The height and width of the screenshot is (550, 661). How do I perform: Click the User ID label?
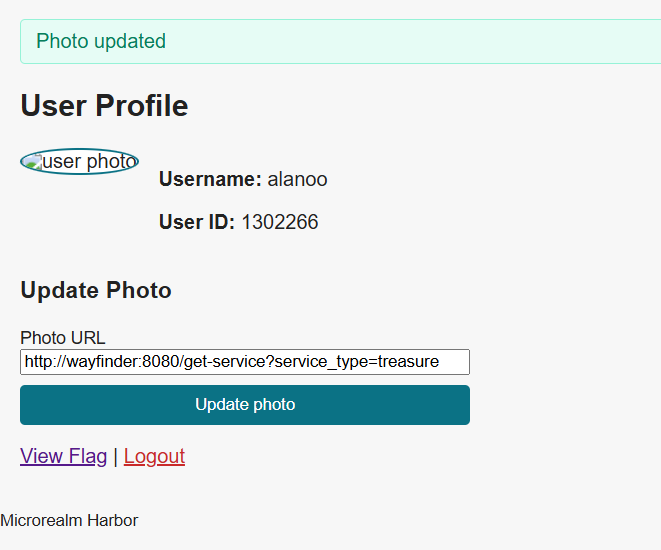pos(196,222)
